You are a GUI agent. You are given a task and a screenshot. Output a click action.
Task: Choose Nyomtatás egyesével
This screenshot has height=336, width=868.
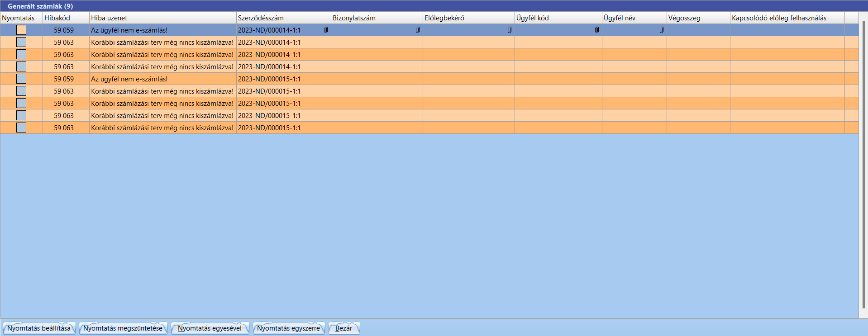click(x=210, y=328)
